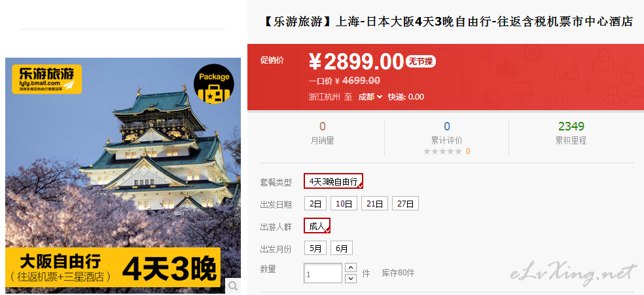Screen dimensions: 644x295
Task: Increase quantity with the up arrow
Action: [350, 268]
